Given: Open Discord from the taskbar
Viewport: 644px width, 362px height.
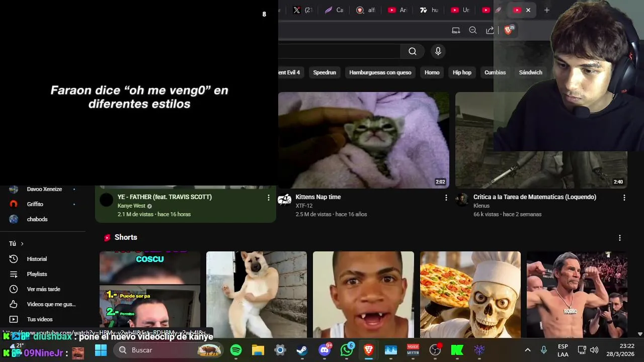Looking at the screenshot, I should coord(325,350).
